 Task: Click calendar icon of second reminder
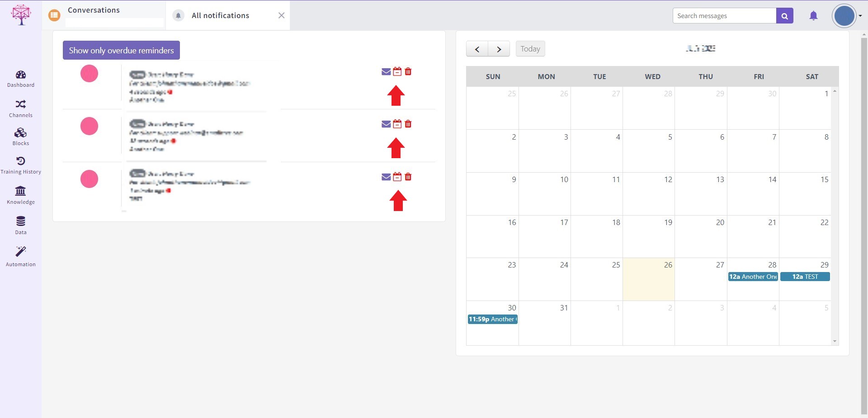click(x=397, y=124)
